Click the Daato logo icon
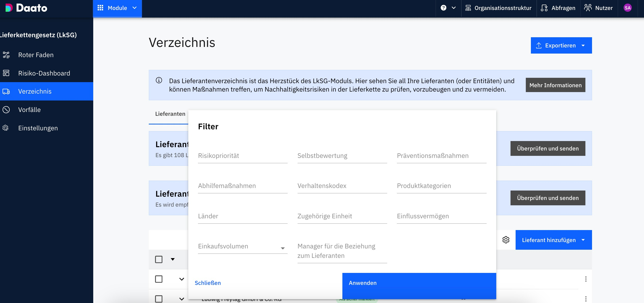644x303 pixels. coord(9,8)
